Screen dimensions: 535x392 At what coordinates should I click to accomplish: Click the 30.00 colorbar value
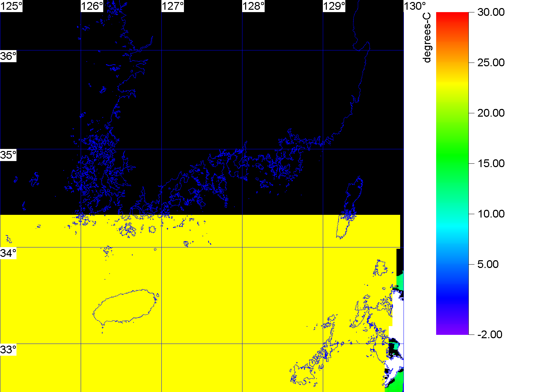coord(491,12)
